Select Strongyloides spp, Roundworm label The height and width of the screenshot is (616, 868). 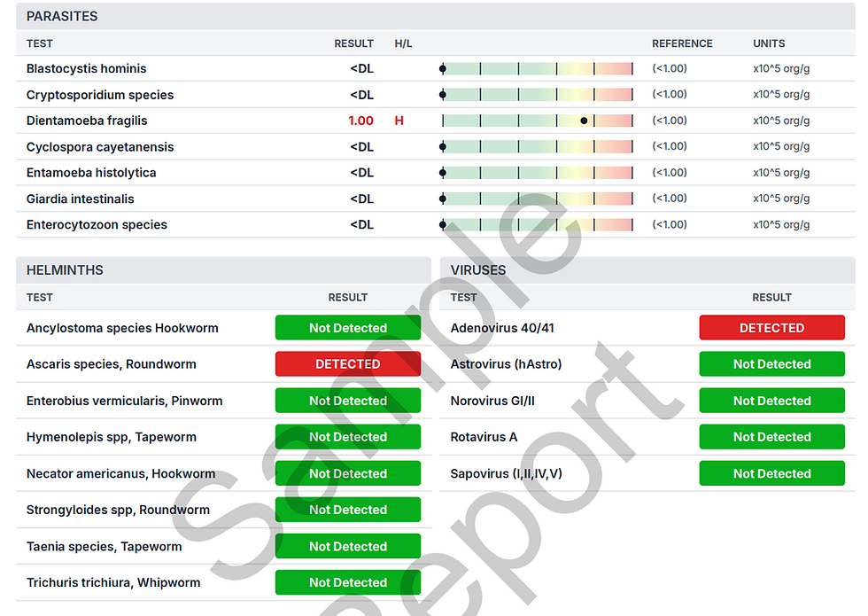pos(119,510)
